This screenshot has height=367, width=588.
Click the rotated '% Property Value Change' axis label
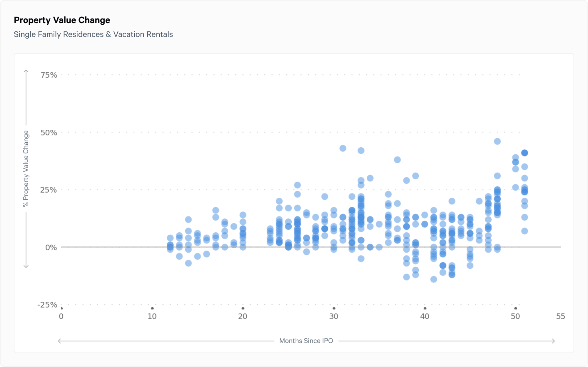(26, 169)
